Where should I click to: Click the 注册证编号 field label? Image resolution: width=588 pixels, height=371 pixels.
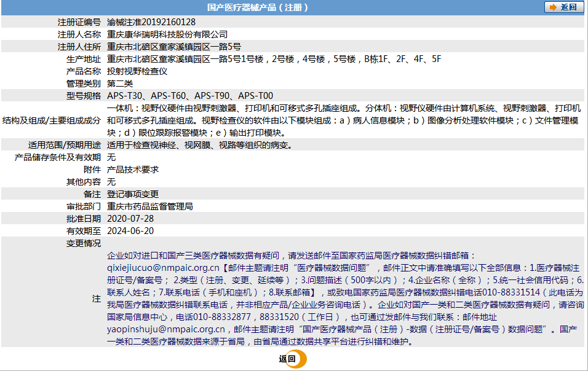point(79,22)
